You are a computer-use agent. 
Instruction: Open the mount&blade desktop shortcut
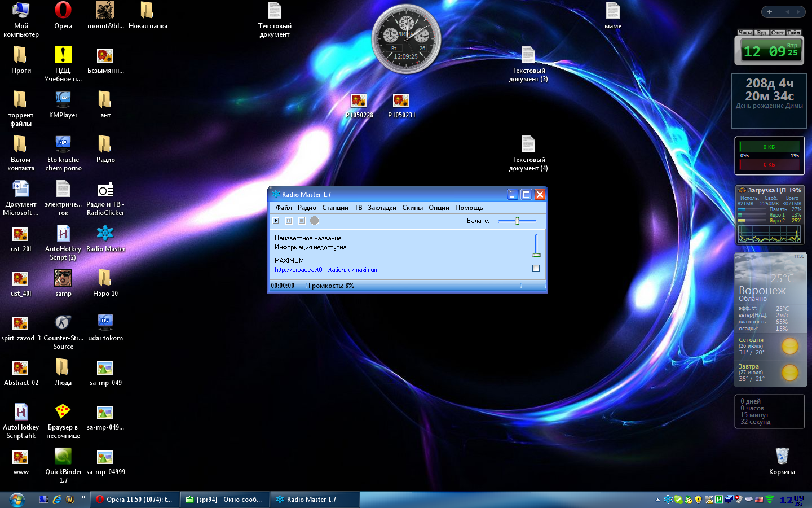(x=105, y=16)
